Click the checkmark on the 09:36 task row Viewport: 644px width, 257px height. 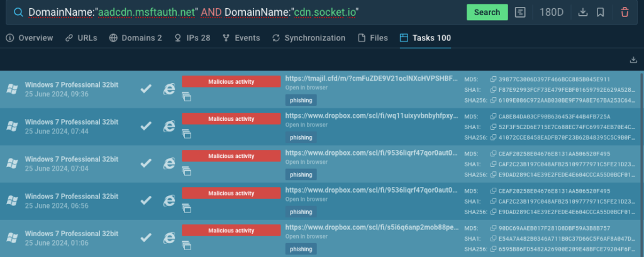(x=146, y=89)
